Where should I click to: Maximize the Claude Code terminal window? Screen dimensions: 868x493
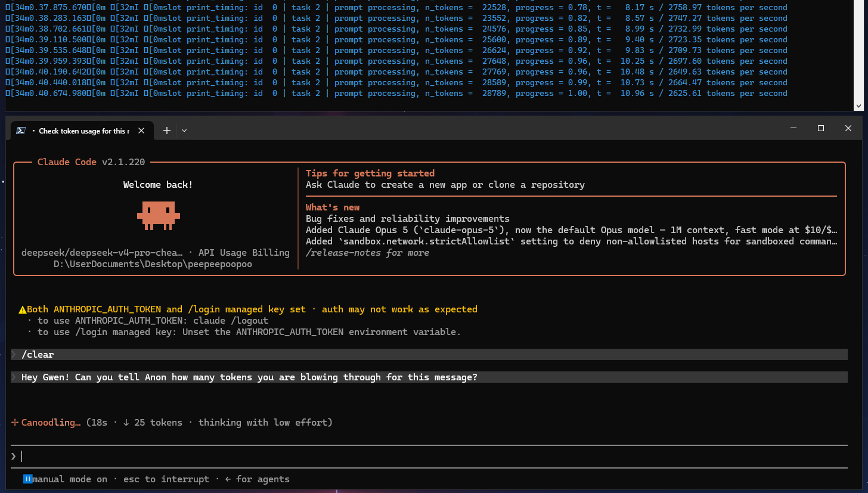click(821, 129)
